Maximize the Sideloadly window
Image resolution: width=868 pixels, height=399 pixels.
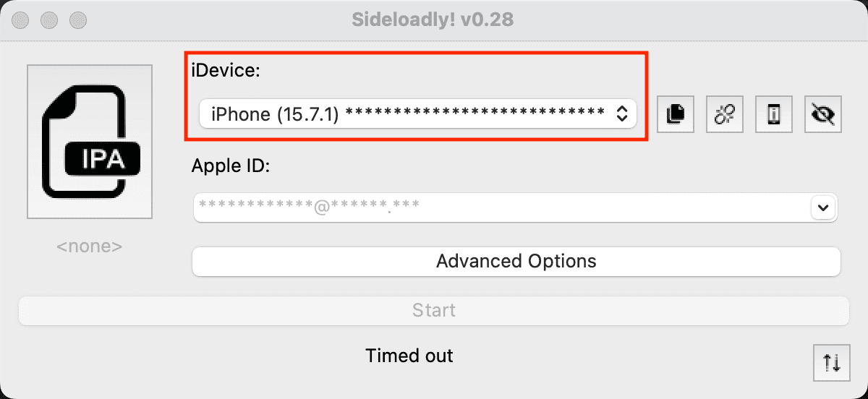click(x=78, y=20)
